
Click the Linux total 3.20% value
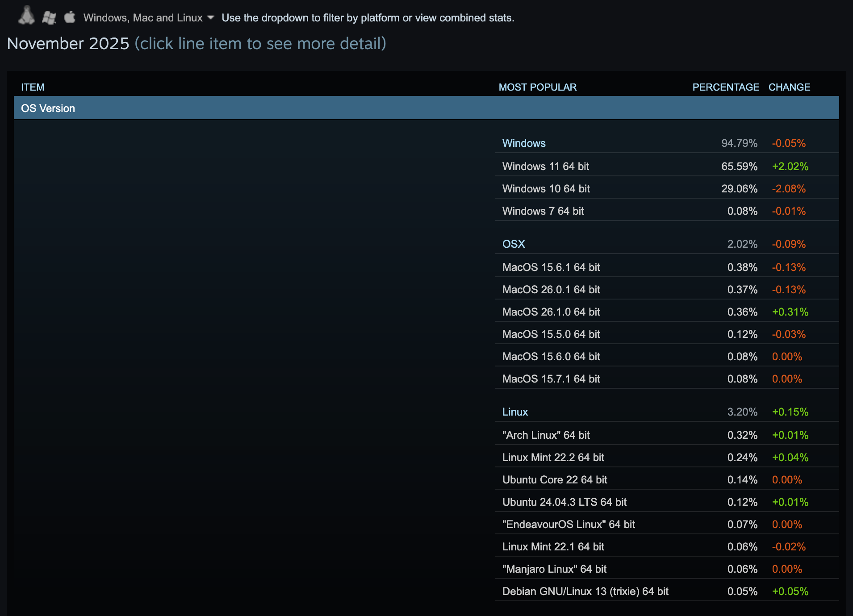tap(742, 412)
